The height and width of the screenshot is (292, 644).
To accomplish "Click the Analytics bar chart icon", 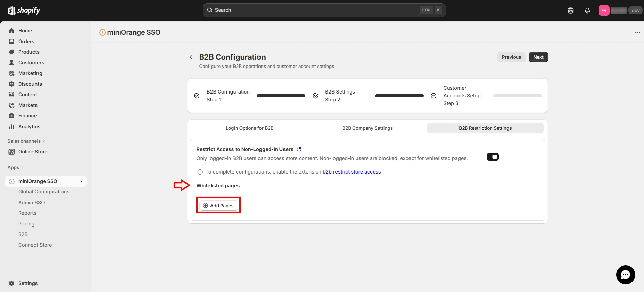I will pyautogui.click(x=11, y=127).
